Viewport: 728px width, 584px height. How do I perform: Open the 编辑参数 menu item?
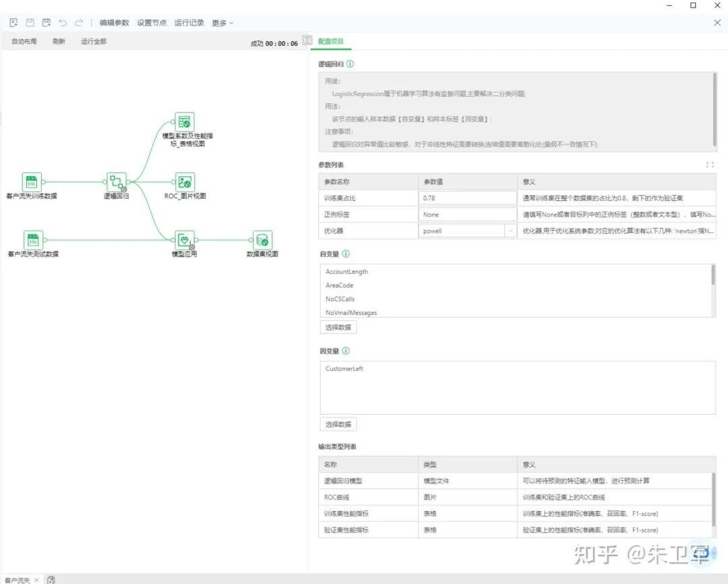(x=114, y=23)
